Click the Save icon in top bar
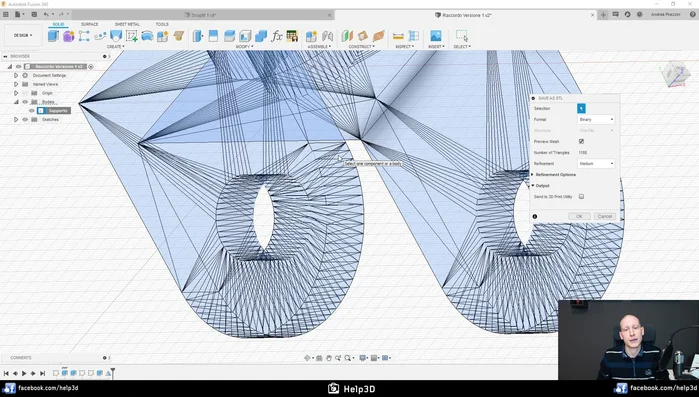Viewport: 699px width, 397px height. (x=34, y=14)
